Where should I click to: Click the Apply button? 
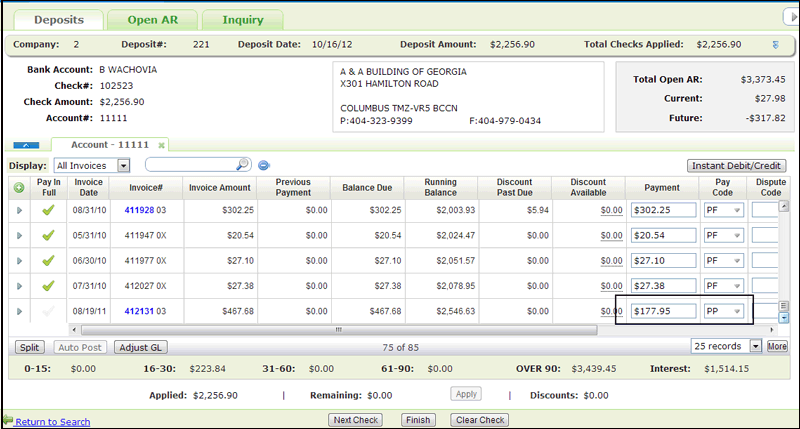click(466, 394)
